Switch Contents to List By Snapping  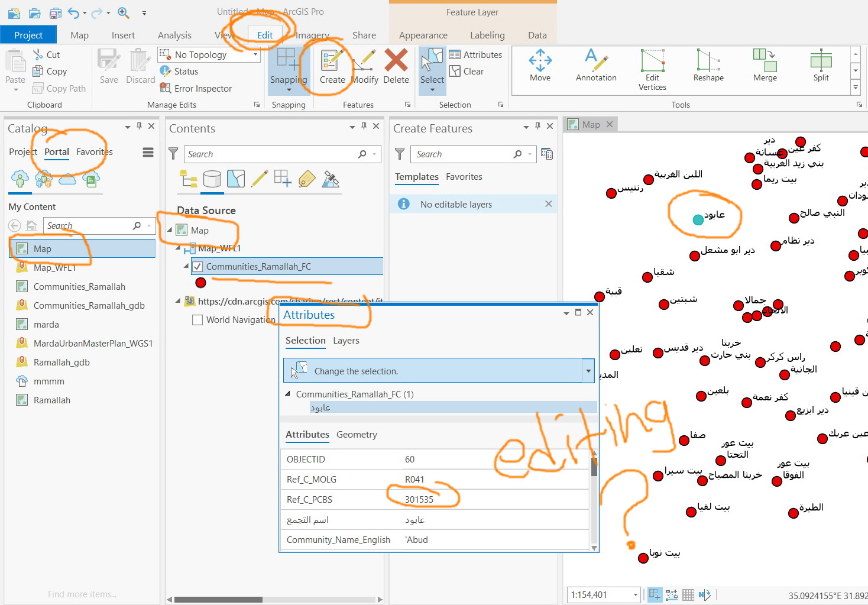[283, 179]
